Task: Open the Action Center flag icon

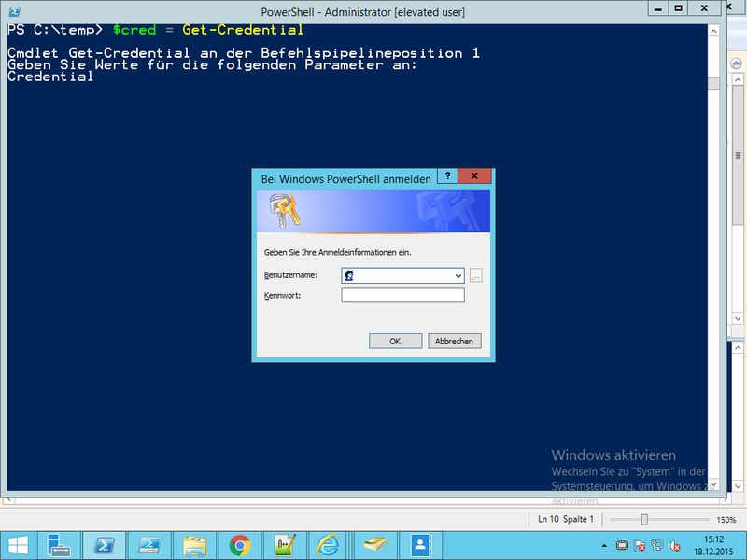Action: click(640, 546)
